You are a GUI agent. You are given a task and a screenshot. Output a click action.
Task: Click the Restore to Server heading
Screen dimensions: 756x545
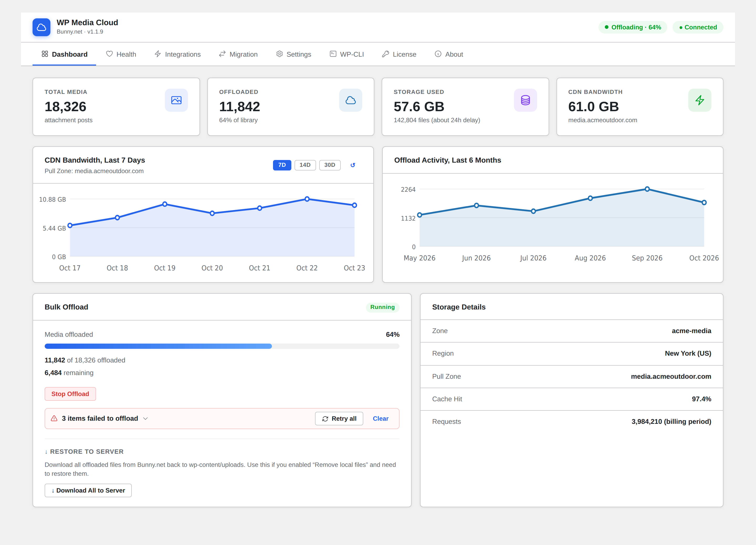(x=84, y=452)
